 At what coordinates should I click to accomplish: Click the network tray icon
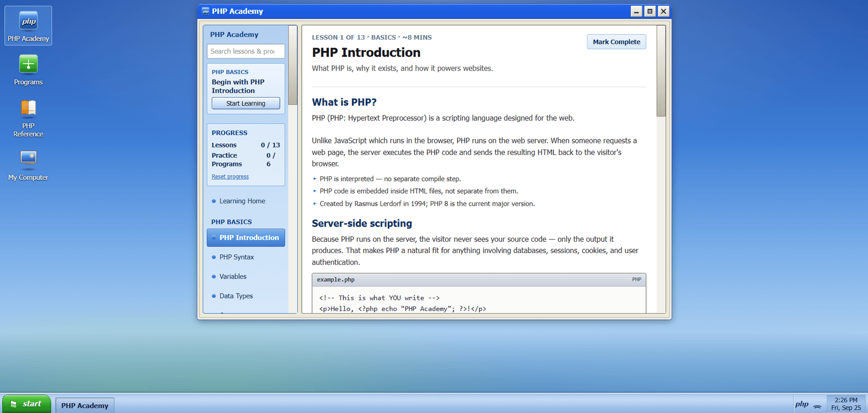pos(817,406)
